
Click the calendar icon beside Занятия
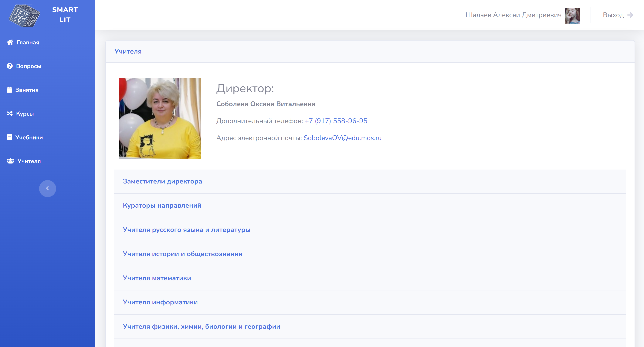point(9,90)
